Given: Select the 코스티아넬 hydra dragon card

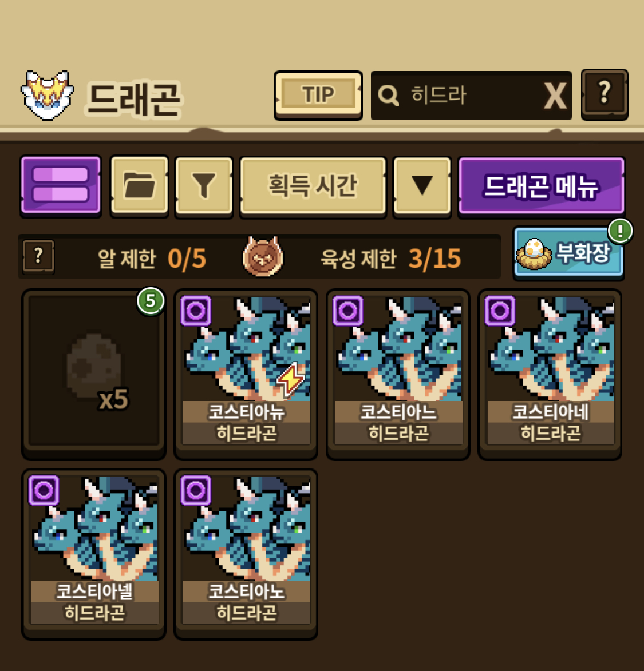Looking at the screenshot, I should tap(94, 554).
